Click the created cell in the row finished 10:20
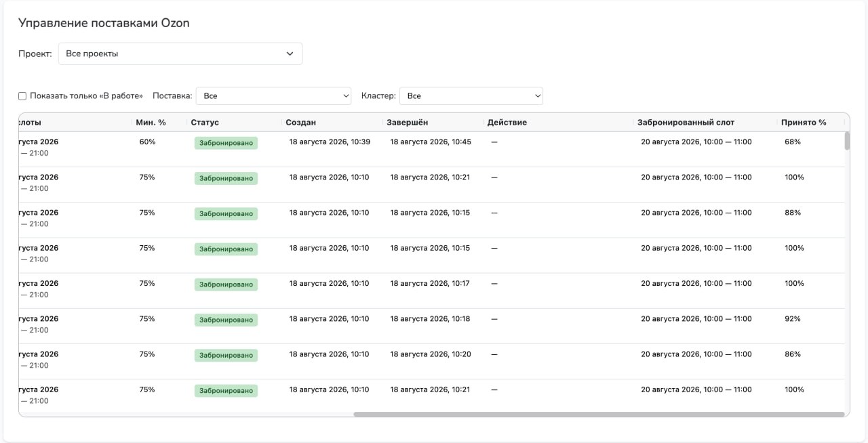Image resolution: width=868 pixels, height=443 pixels. click(x=330, y=354)
